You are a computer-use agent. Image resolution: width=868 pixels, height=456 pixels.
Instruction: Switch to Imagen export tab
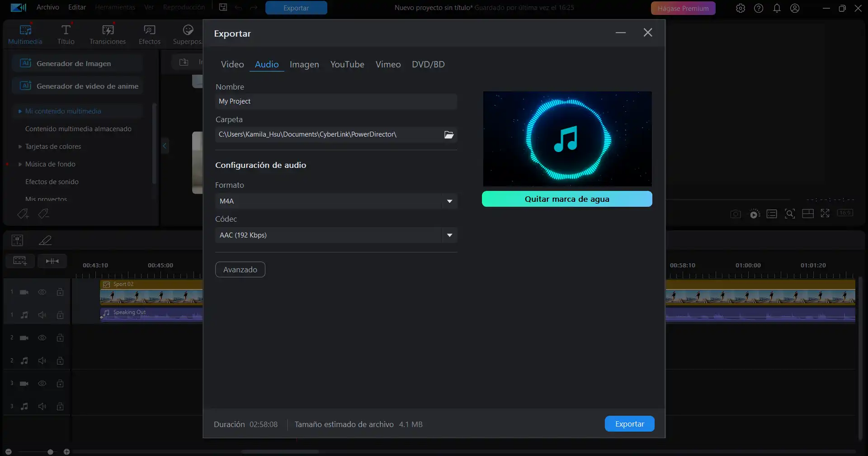click(x=304, y=64)
